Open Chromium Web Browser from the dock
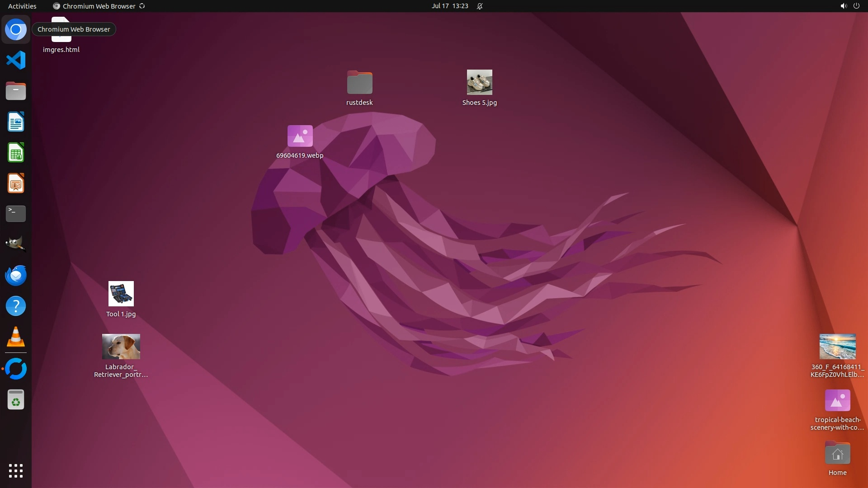 click(x=16, y=30)
